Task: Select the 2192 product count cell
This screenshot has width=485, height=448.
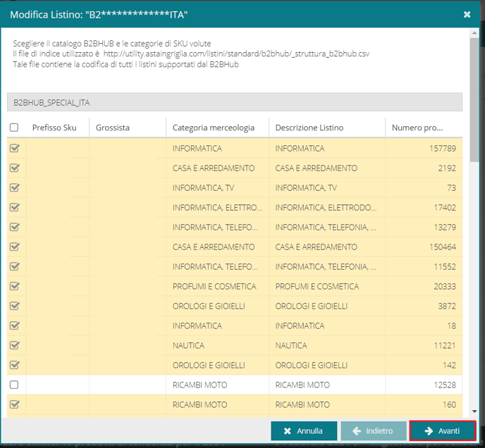Action: [x=424, y=168]
